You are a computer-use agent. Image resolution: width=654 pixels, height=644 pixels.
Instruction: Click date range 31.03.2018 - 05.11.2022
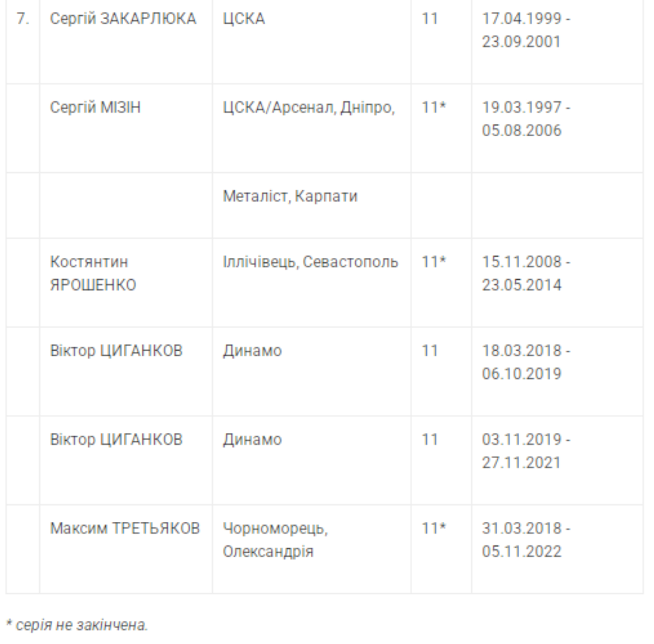[526, 540]
